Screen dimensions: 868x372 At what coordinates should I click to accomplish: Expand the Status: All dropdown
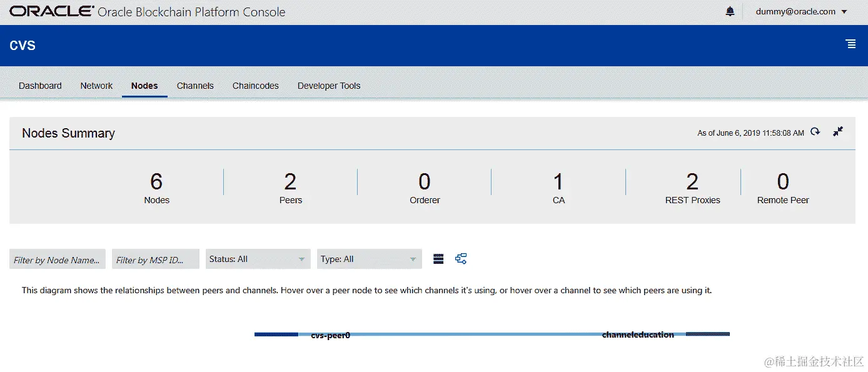click(x=258, y=259)
